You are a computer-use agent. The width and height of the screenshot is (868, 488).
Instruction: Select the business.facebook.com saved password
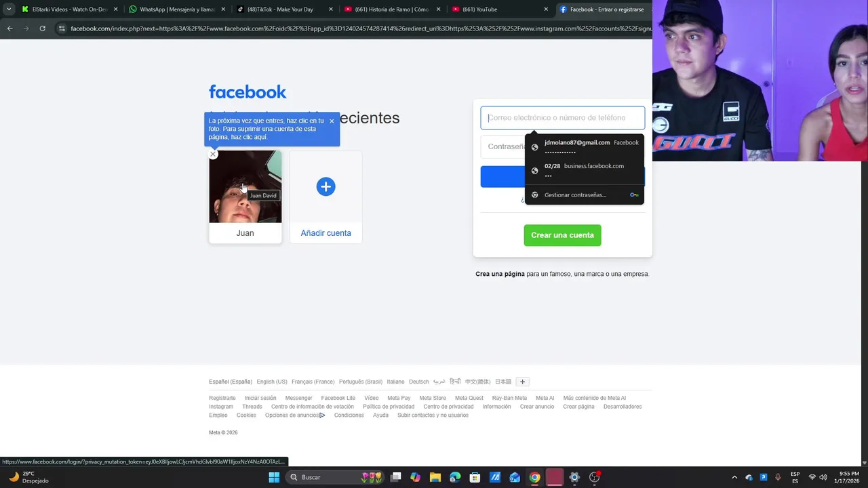click(585, 170)
